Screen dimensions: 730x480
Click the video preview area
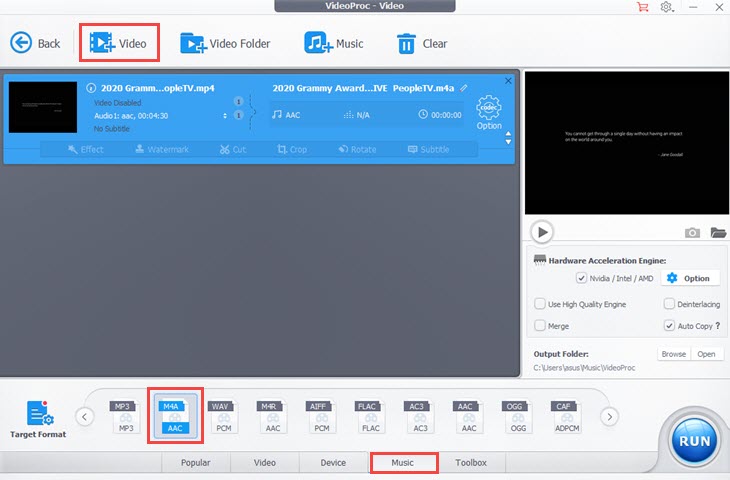pyautogui.click(x=627, y=142)
